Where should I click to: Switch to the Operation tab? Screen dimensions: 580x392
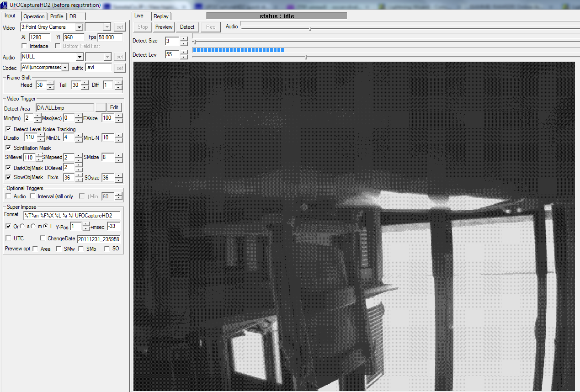click(x=34, y=16)
